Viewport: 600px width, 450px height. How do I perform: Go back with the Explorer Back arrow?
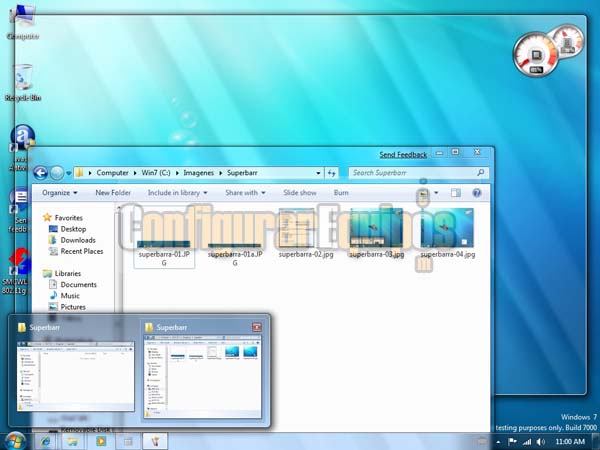40,173
